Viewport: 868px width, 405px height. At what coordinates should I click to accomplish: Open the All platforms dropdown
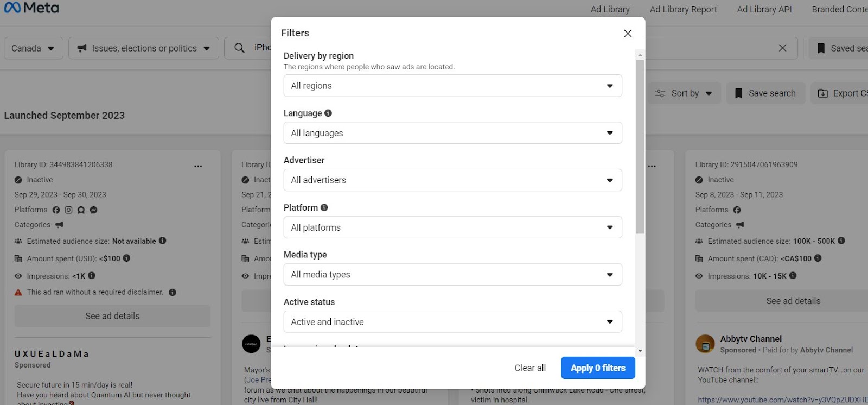(x=452, y=227)
